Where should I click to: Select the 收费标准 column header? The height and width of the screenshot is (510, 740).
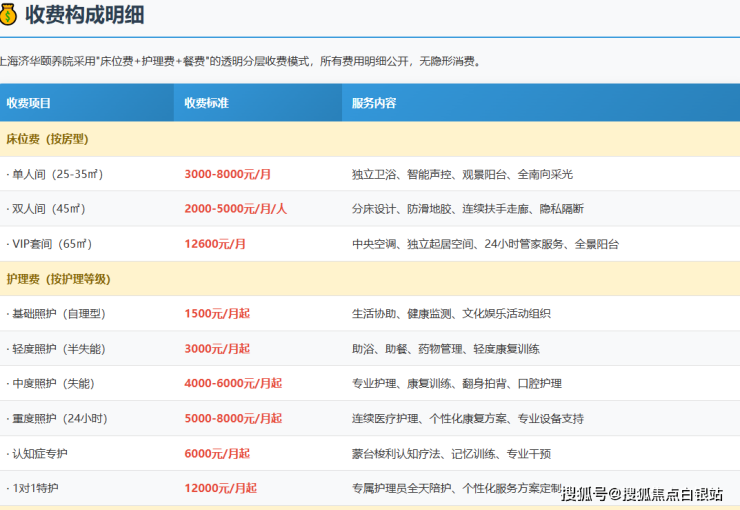click(206, 104)
